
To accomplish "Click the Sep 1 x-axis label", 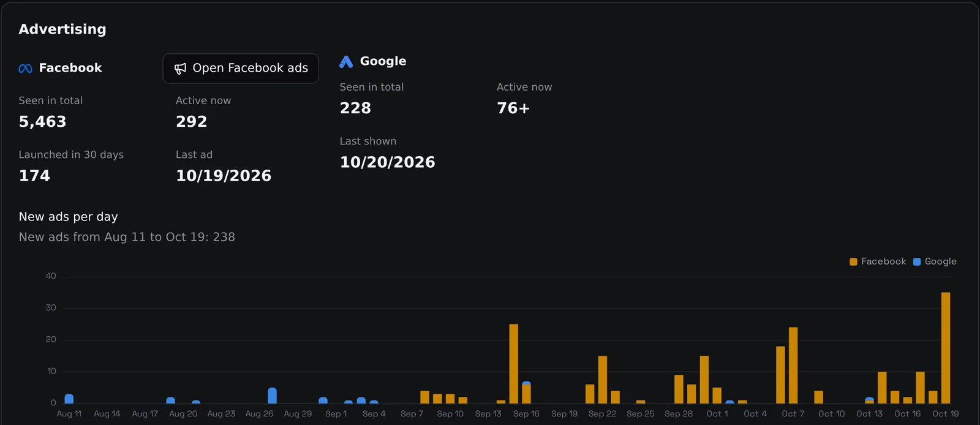I will click(336, 414).
